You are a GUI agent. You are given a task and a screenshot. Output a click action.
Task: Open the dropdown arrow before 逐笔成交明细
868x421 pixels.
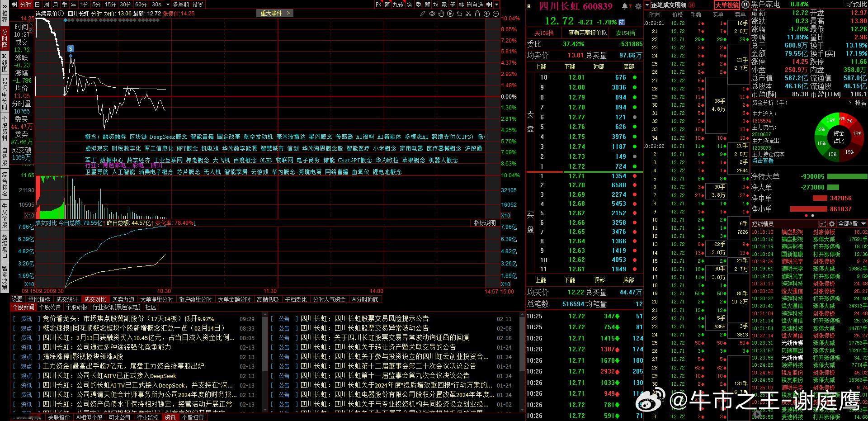tap(647, 5)
